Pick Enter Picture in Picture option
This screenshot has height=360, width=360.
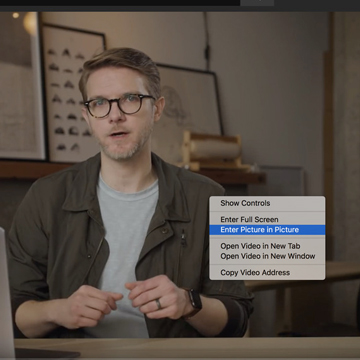pos(267,230)
